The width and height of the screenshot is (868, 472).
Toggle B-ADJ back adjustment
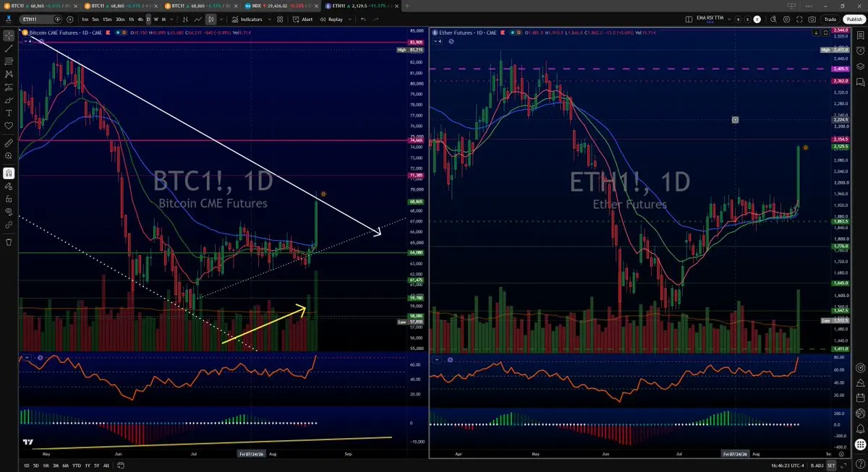[817, 465]
